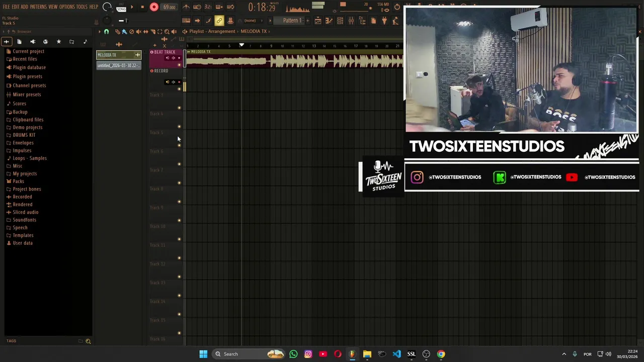The height and width of the screenshot is (362, 644).
Task: Open Google Chrome from the taskbar
Action: pyautogui.click(x=441, y=354)
